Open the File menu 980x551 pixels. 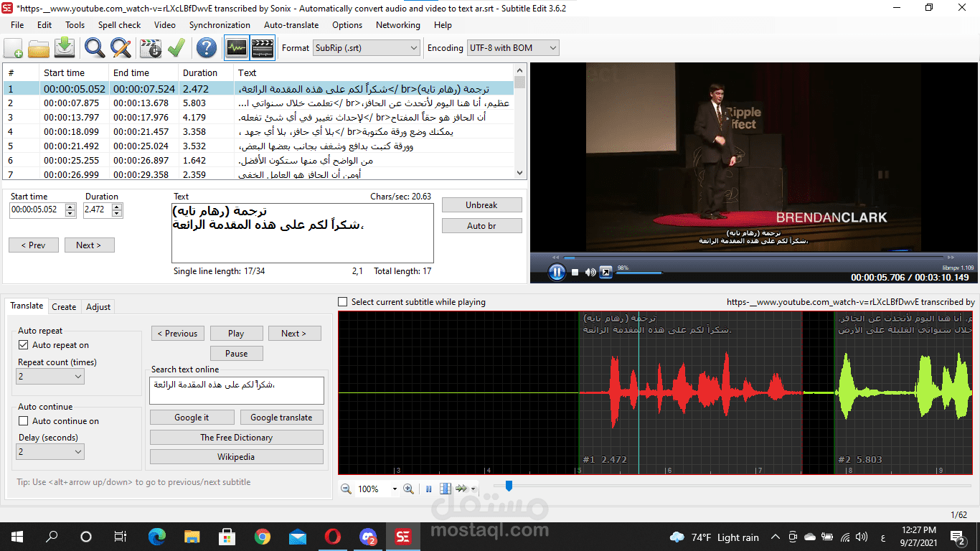17,24
